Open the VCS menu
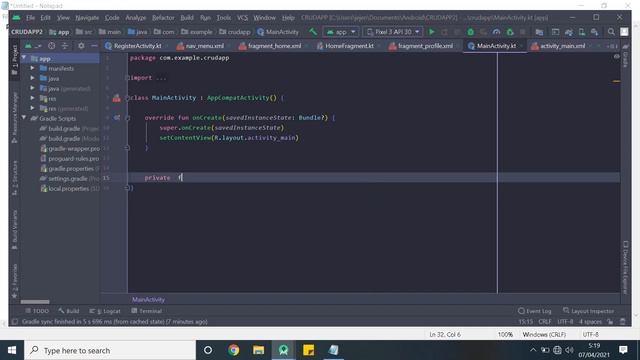 point(242,18)
